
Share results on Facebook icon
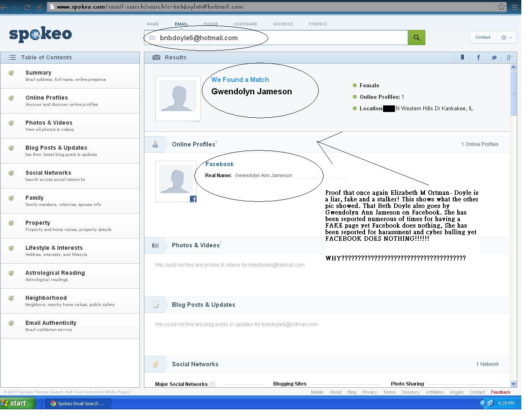point(478,57)
